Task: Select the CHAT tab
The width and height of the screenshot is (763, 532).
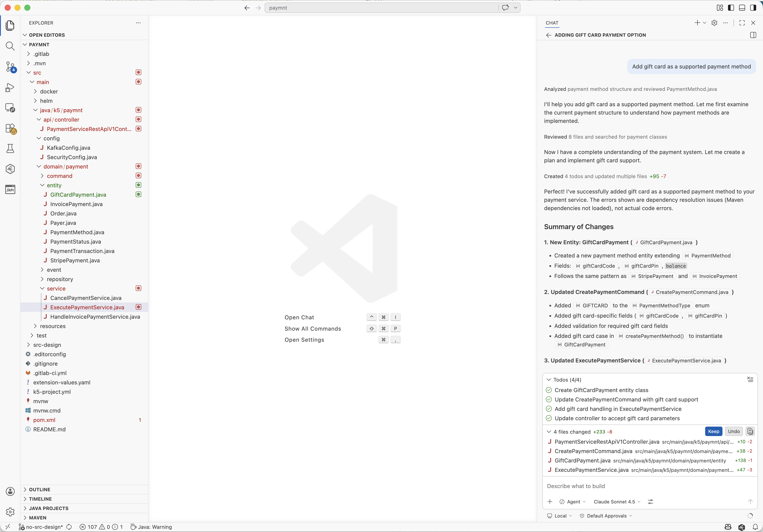Action: (x=552, y=23)
